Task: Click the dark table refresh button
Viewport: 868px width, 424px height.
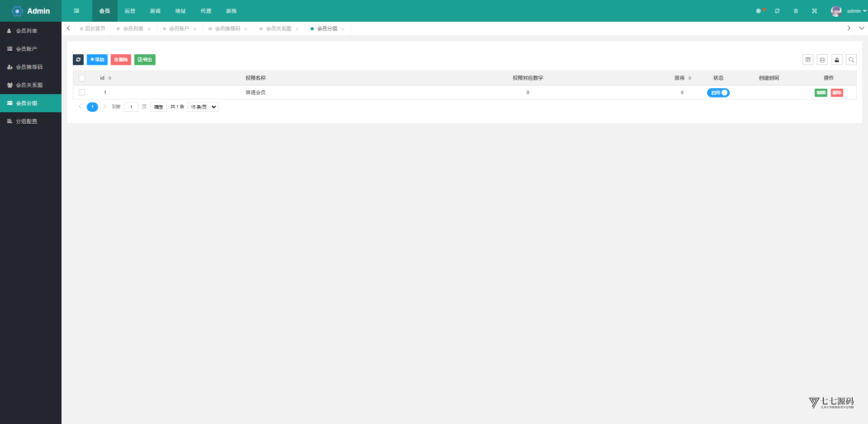Action: (x=78, y=59)
